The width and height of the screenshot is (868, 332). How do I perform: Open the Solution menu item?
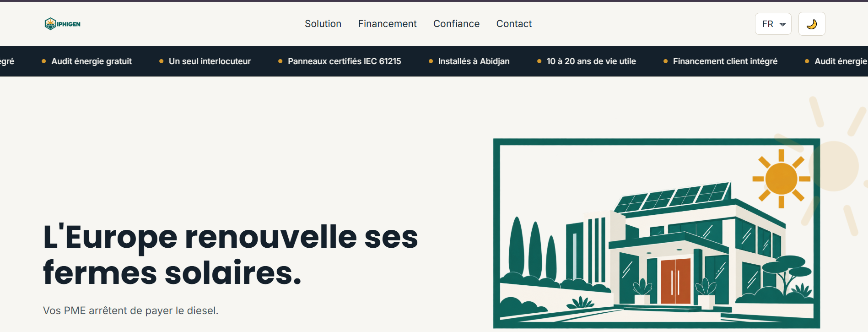coord(323,24)
